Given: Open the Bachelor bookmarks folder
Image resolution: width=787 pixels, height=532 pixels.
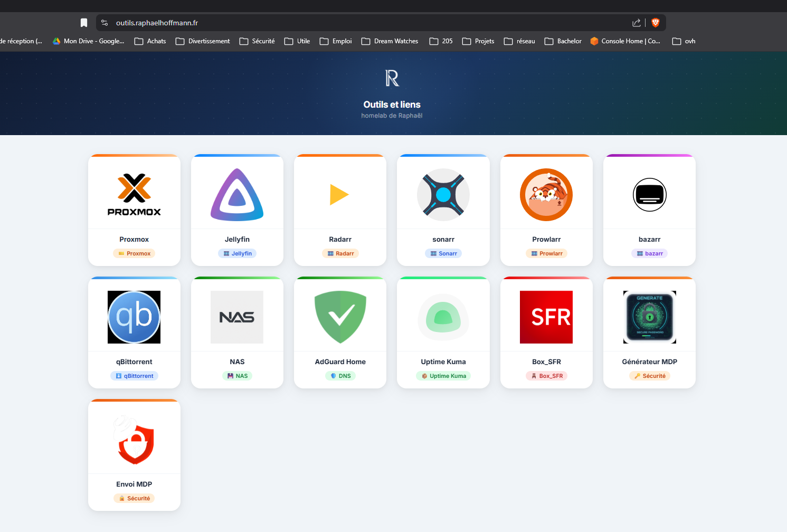Looking at the screenshot, I should pos(563,41).
